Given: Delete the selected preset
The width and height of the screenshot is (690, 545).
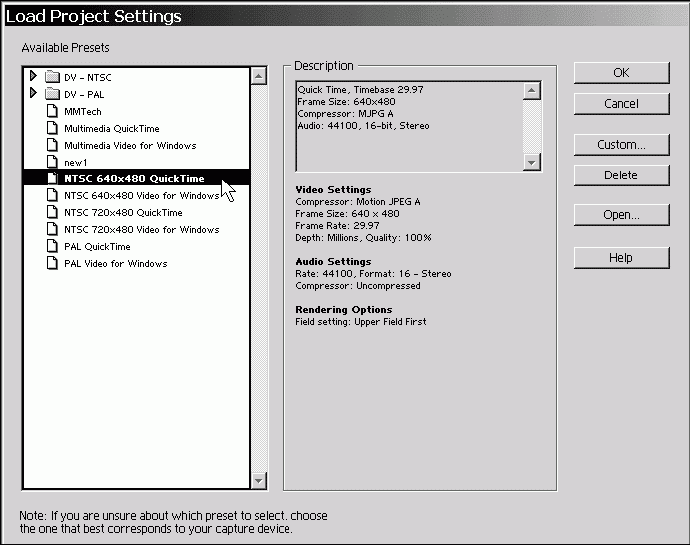Looking at the screenshot, I should (621, 176).
